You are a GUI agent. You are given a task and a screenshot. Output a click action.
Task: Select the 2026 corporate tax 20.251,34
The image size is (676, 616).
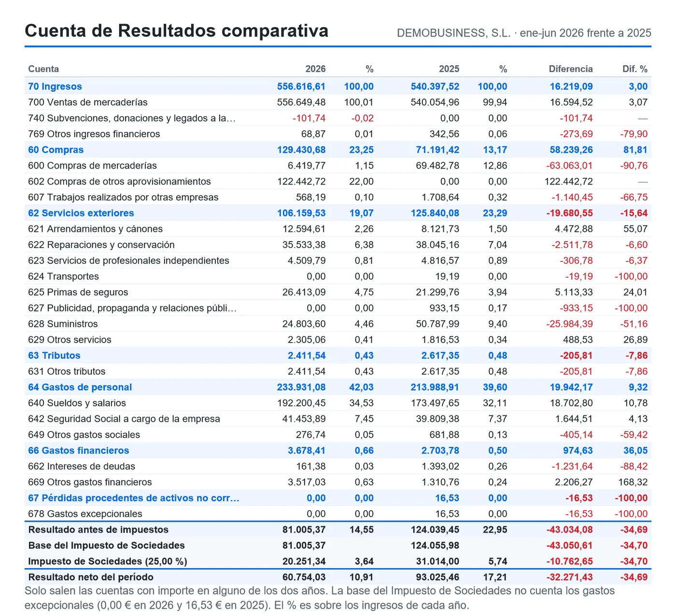coord(304,561)
